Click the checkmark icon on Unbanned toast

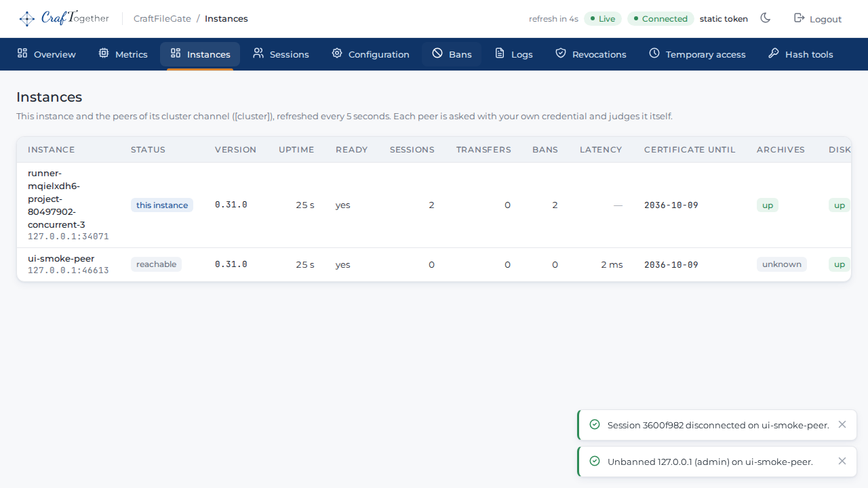(595, 462)
